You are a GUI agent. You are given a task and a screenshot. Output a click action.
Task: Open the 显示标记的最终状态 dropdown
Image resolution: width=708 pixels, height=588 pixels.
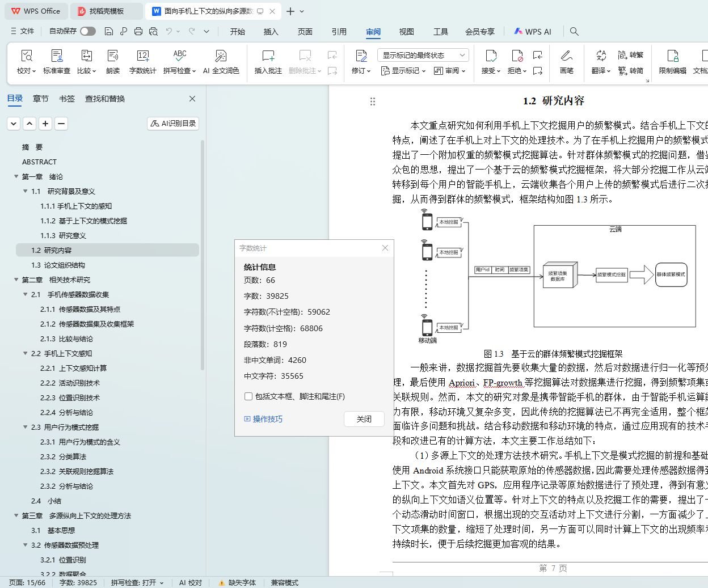click(x=423, y=55)
